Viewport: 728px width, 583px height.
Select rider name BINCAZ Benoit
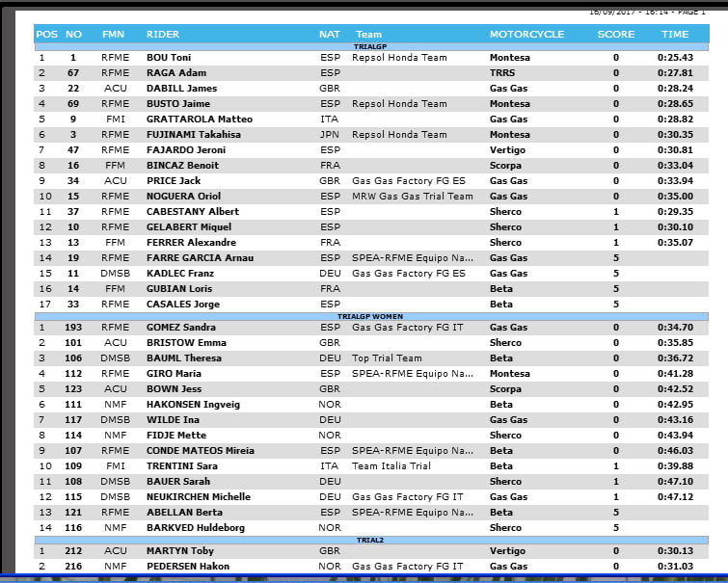click(x=182, y=165)
